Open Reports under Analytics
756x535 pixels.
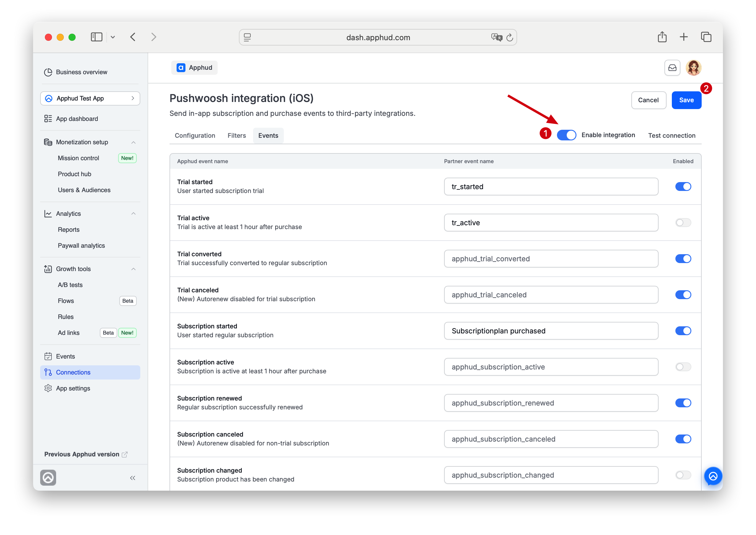pos(69,229)
